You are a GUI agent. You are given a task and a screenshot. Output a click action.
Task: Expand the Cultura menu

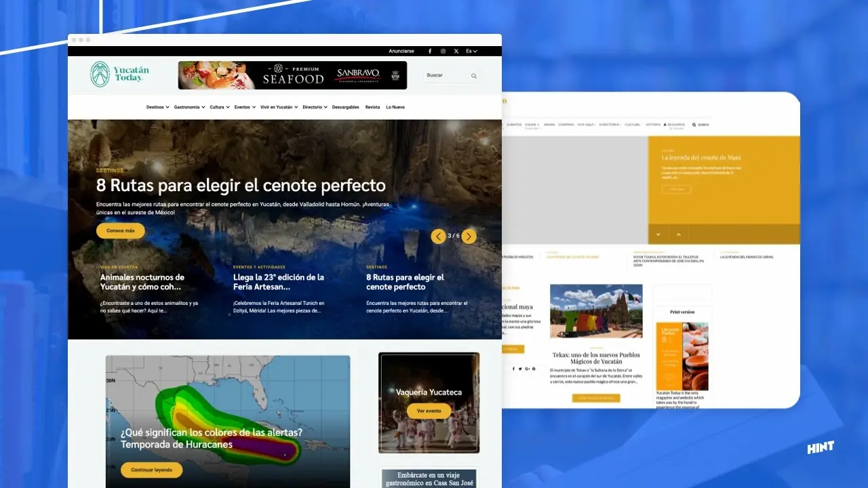coord(219,107)
